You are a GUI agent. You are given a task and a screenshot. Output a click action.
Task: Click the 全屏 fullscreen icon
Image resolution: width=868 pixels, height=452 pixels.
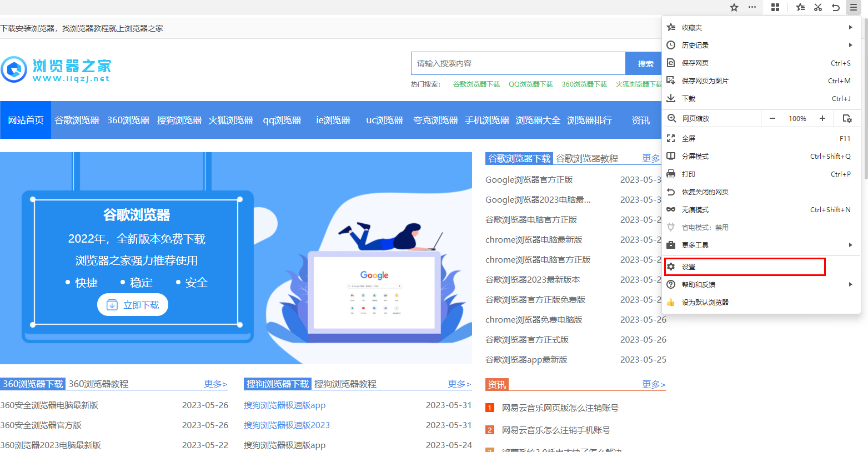(671, 138)
